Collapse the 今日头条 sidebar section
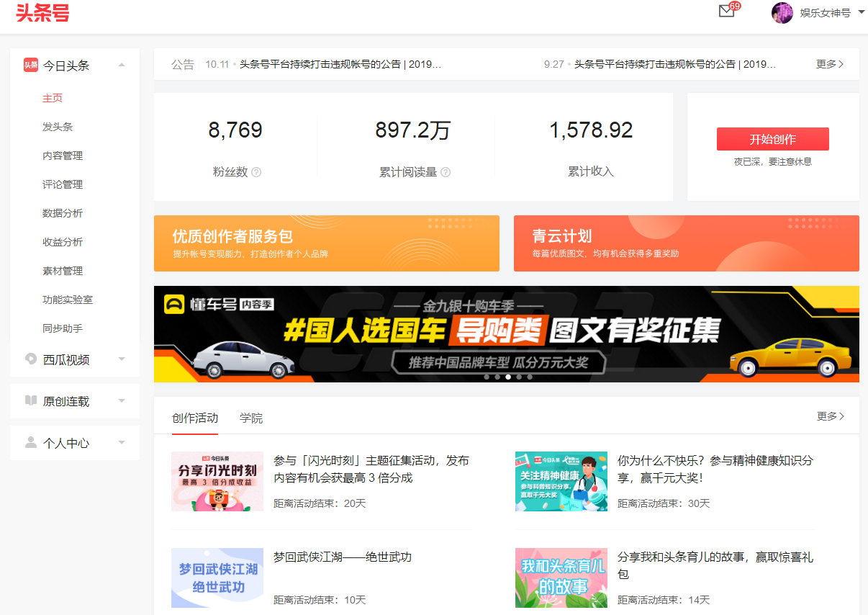 click(122, 63)
